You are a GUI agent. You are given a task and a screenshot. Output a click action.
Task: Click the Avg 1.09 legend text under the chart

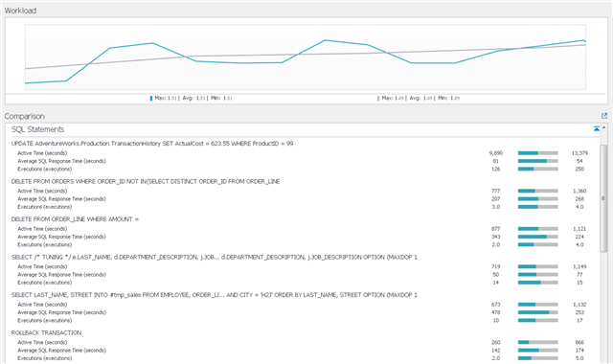[x=421, y=98]
